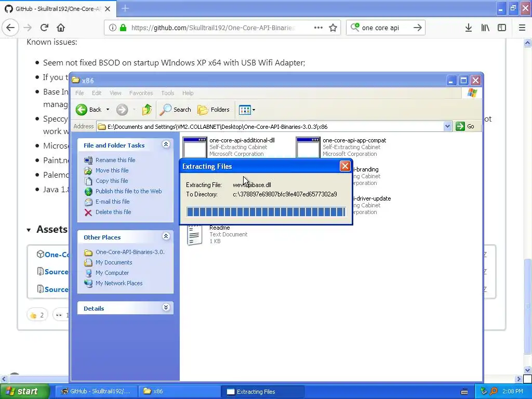Open Firefox page actions ellipsis menu

coord(318,28)
